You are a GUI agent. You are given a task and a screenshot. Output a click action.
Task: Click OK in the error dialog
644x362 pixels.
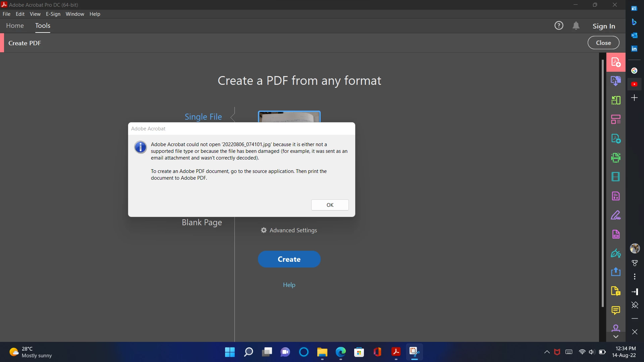330,205
